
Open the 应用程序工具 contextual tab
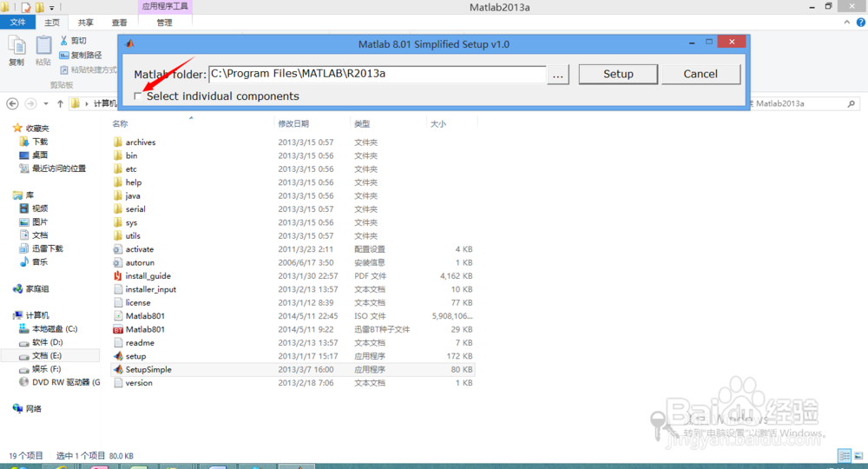pos(164,7)
